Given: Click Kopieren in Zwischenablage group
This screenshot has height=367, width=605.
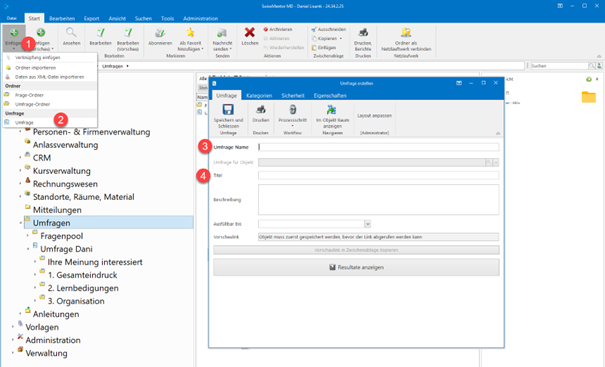Looking at the screenshot, I should [x=327, y=39].
